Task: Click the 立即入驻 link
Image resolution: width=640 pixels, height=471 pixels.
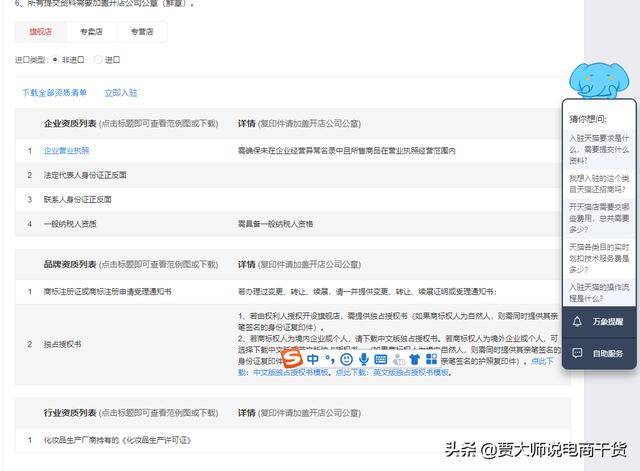Action: click(x=121, y=93)
